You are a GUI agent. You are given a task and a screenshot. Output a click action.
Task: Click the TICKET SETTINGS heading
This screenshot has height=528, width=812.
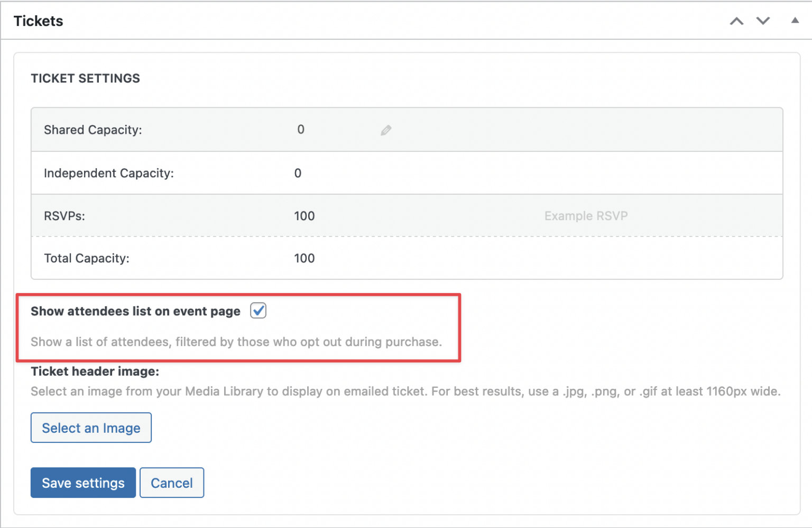point(85,78)
